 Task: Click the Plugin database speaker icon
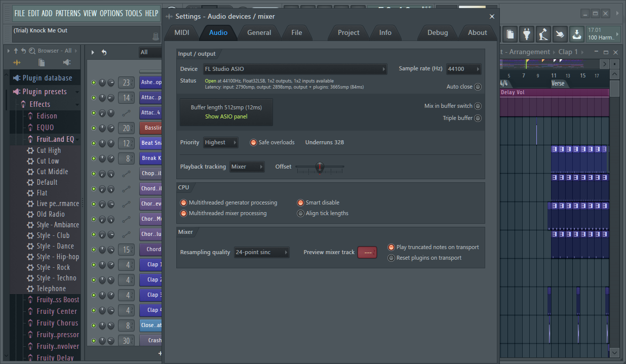pos(17,78)
